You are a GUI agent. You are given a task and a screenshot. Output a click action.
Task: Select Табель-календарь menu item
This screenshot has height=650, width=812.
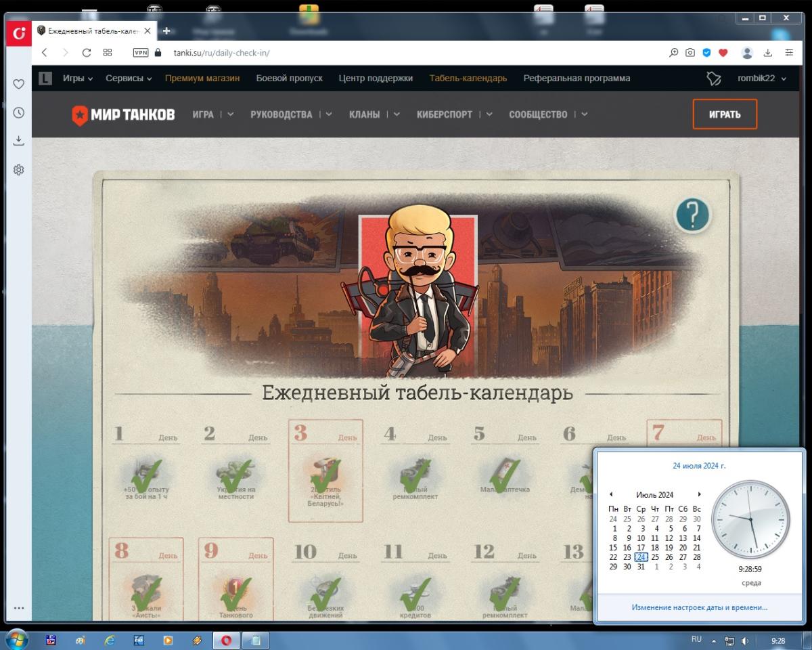468,79
